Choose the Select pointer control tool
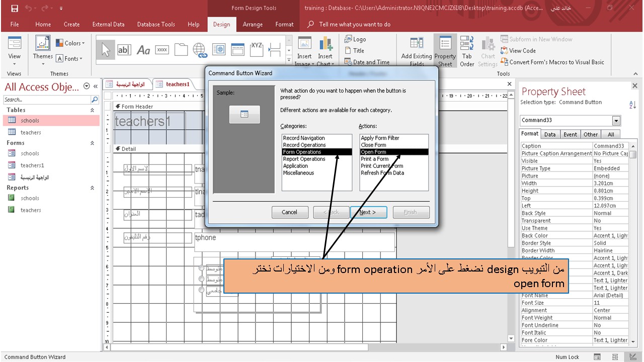Screen dimensions: 644x362 tap(106, 49)
